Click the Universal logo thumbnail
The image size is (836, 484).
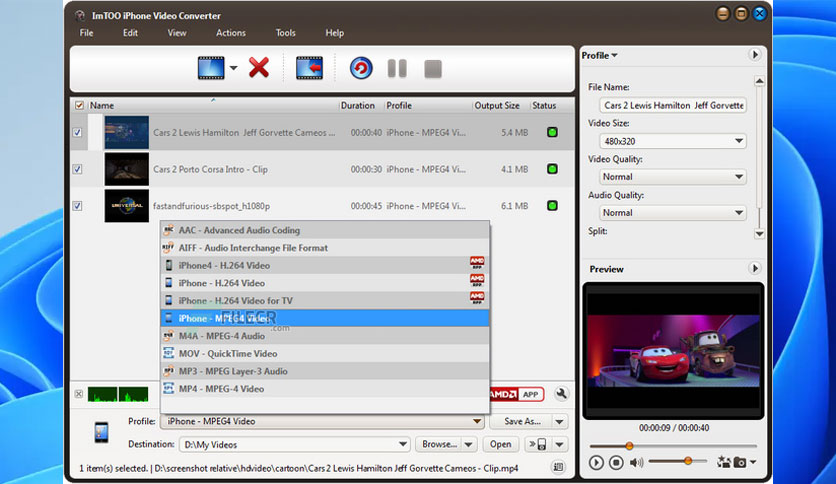pyautogui.click(x=126, y=206)
